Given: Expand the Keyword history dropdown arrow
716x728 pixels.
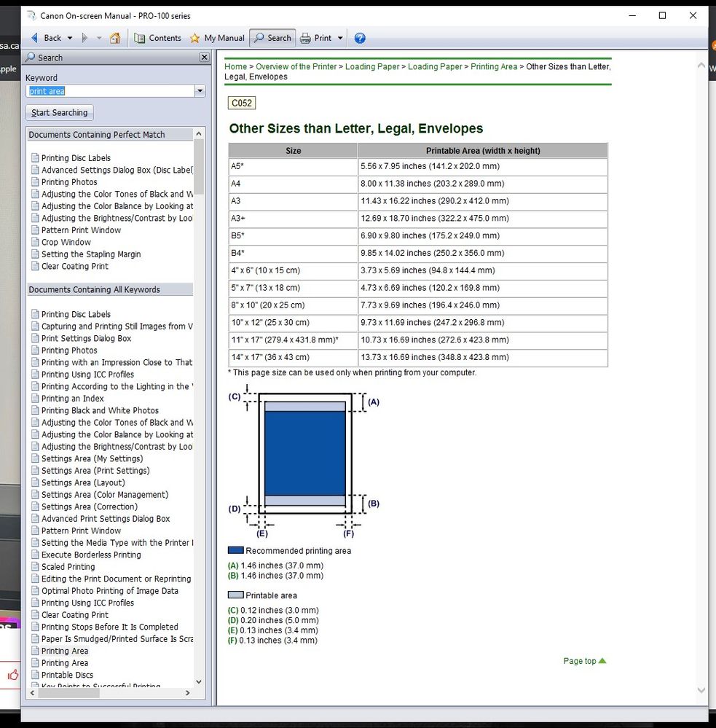Looking at the screenshot, I should point(199,91).
